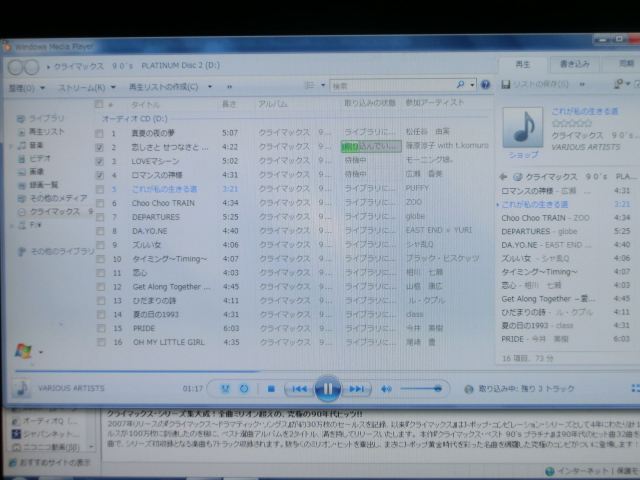Click the forward navigation round button

31,67
